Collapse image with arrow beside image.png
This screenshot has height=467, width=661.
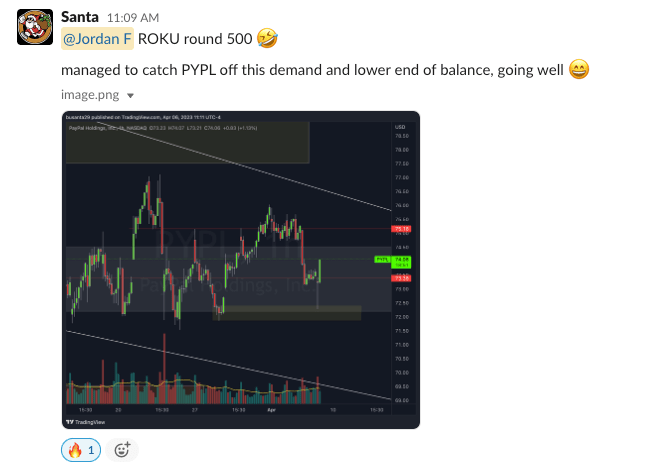(x=130, y=97)
